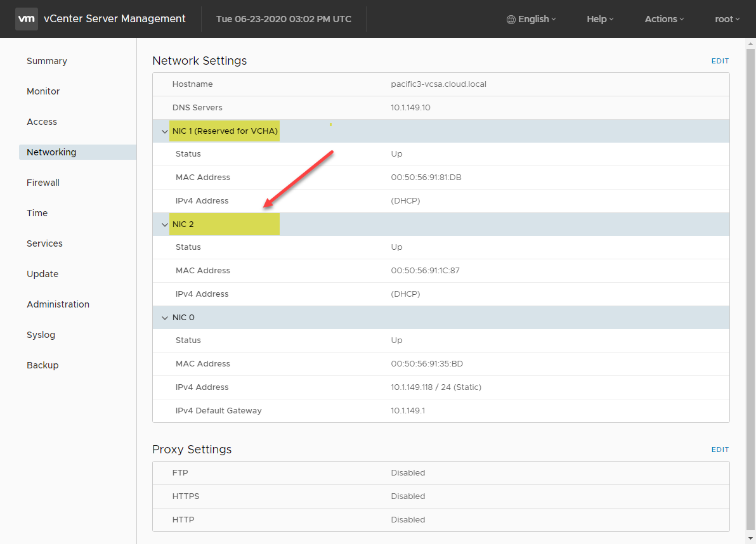The image size is (756, 544).
Task: Click the VMware vm logo icon
Action: (x=27, y=19)
